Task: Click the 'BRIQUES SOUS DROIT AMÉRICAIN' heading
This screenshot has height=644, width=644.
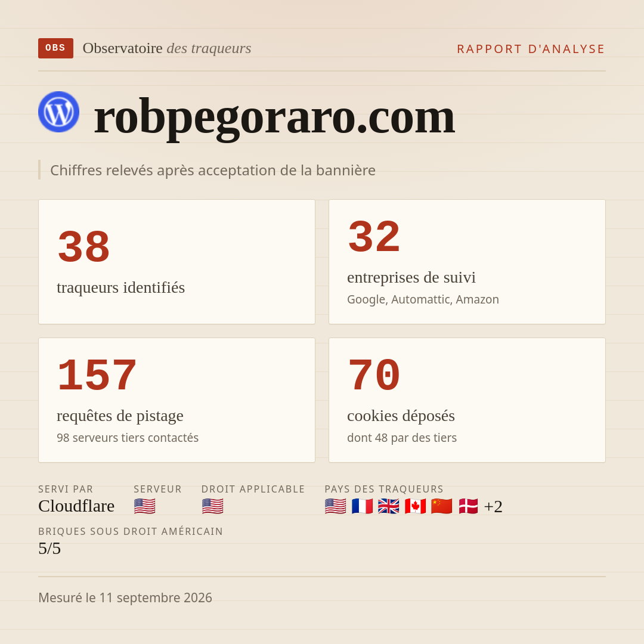Action: [x=131, y=531]
